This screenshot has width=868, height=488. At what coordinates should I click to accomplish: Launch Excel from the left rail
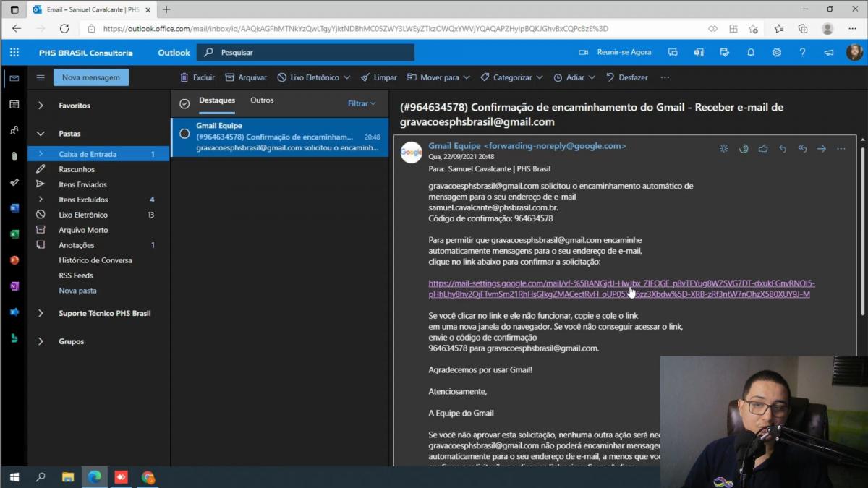click(14, 234)
